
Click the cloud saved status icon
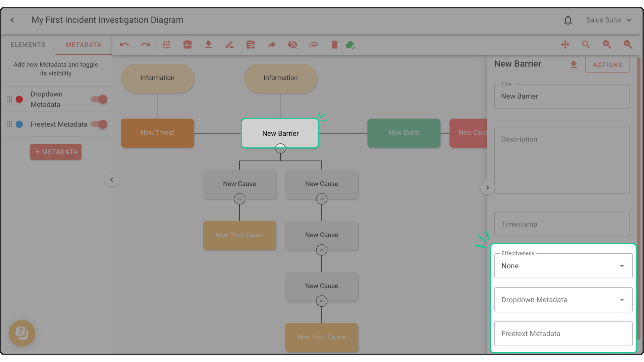pos(350,45)
